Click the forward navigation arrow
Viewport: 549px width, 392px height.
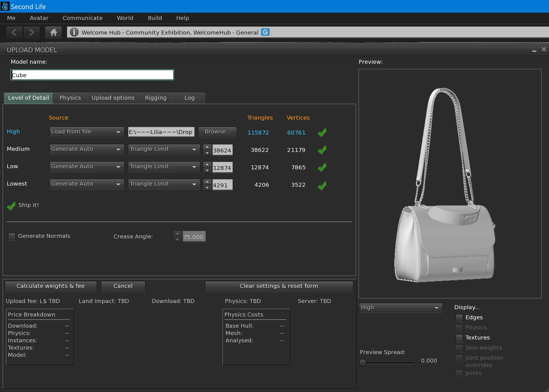pos(31,32)
